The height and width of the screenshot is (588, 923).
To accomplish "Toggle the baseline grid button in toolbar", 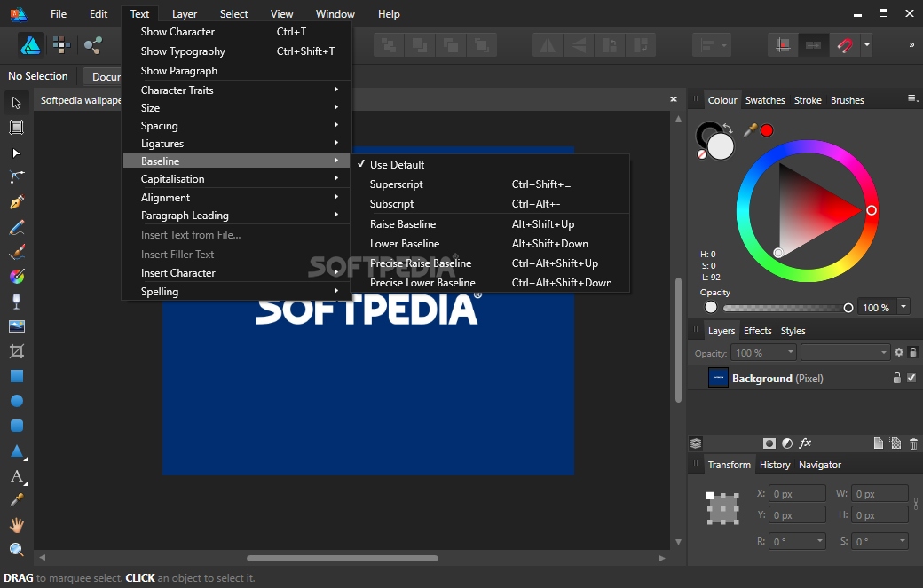I will tap(813, 45).
